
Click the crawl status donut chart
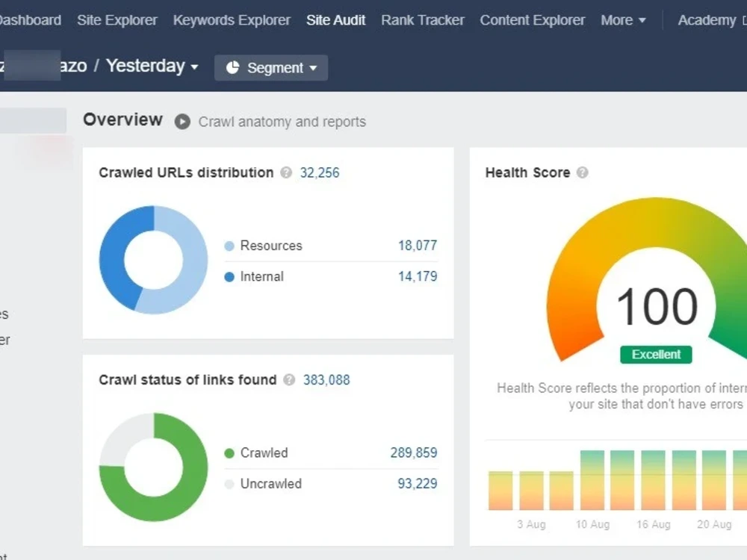pos(153,467)
